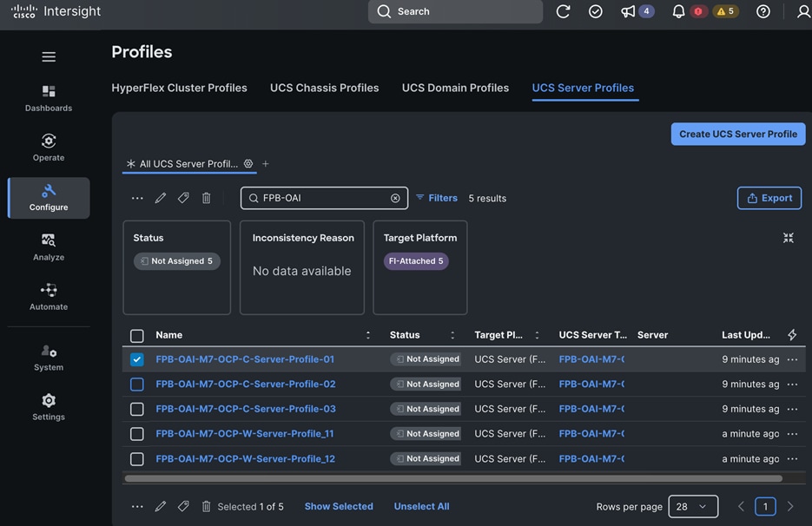Sort by Target Platform column arrows

click(537, 335)
